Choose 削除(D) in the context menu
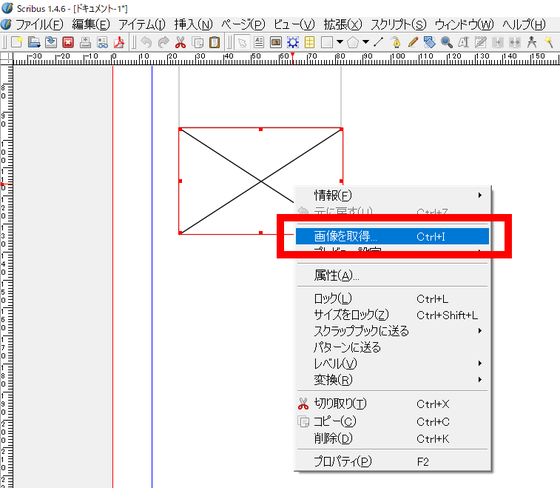The height and width of the screenshot is (488, 560). 392,438
